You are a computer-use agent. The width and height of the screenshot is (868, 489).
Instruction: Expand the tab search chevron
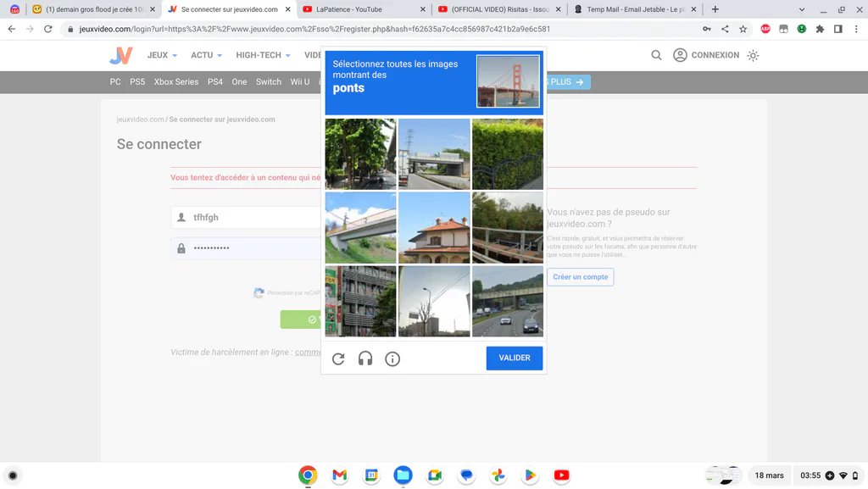(x=802, y=9)
